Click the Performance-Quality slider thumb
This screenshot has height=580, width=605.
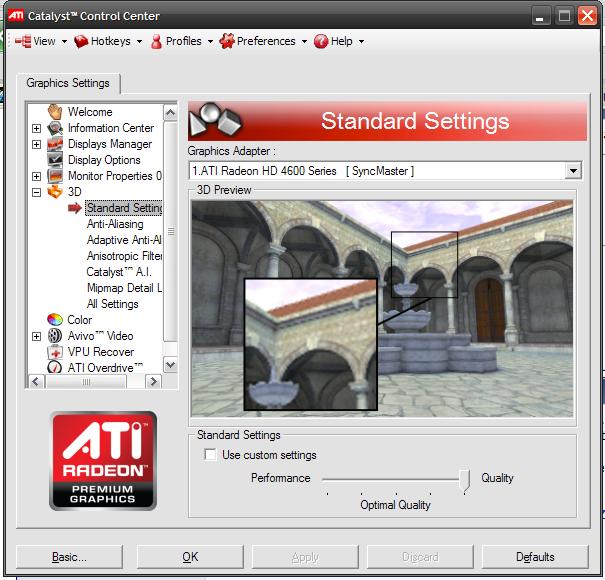point(465,480)
